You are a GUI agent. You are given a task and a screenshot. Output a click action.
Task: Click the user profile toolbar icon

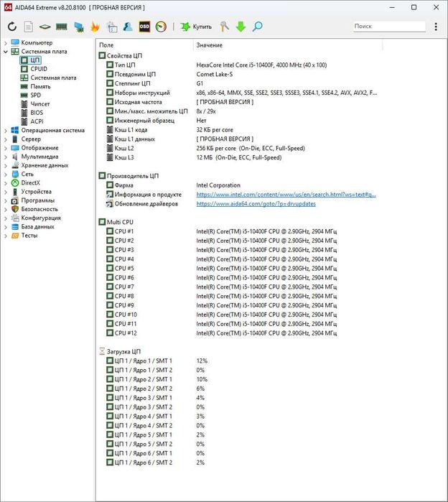[x=128, y=27]
